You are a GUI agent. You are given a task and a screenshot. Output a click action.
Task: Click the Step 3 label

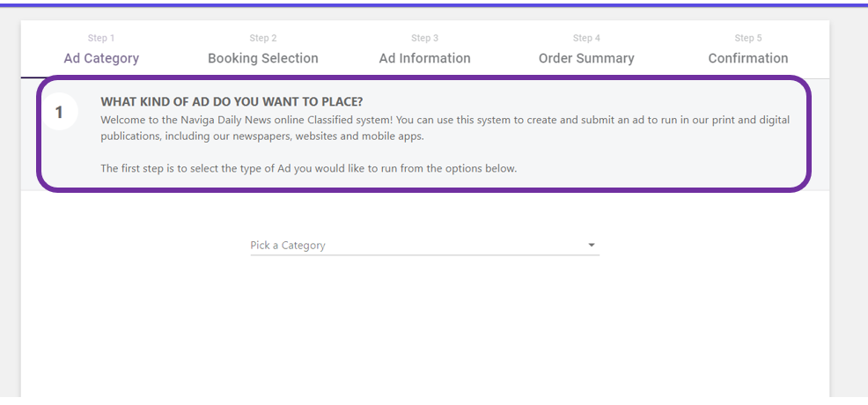click(x=424, y=38)
